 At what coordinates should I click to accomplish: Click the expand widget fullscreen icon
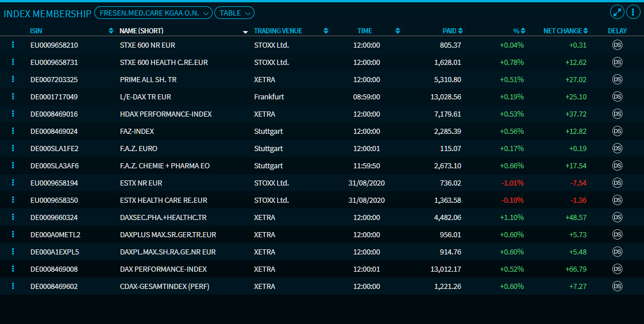[617, 12]
